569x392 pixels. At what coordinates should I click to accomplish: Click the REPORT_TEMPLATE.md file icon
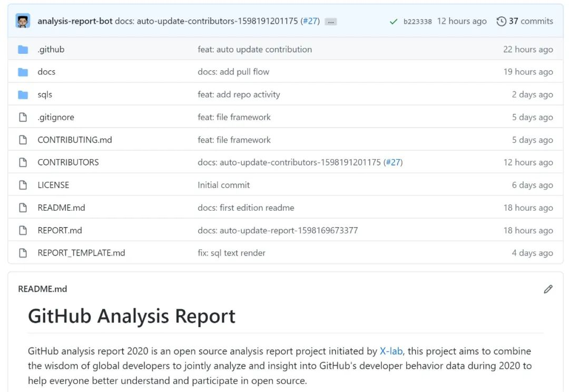coord(23,253)
